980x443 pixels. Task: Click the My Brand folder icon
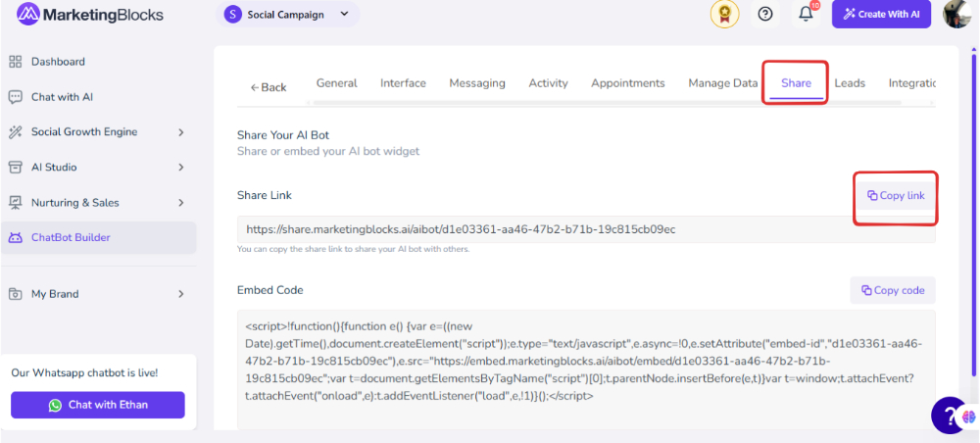click(15, 294)
